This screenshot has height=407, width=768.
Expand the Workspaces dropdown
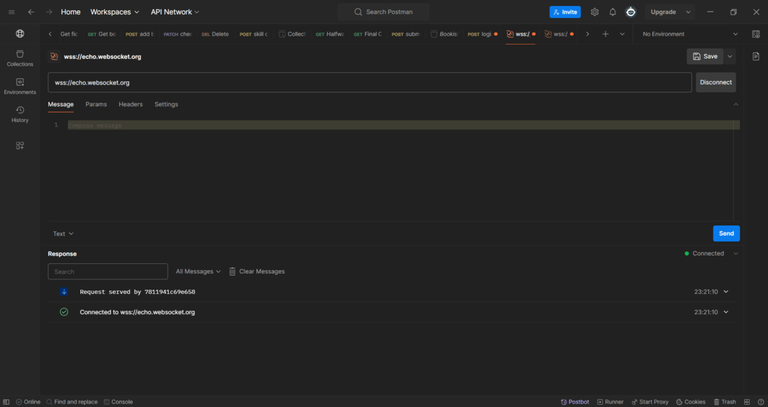[x=115, y=12]
